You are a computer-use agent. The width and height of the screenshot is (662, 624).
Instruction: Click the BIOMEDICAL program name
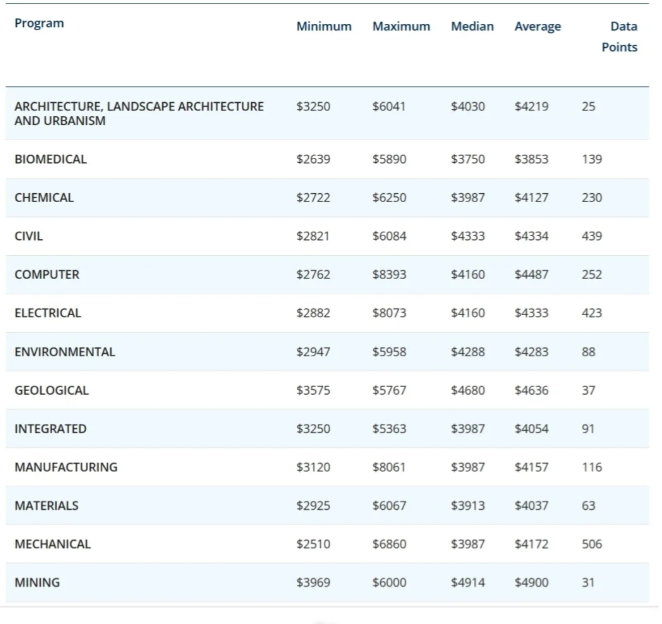click(50, 159)
